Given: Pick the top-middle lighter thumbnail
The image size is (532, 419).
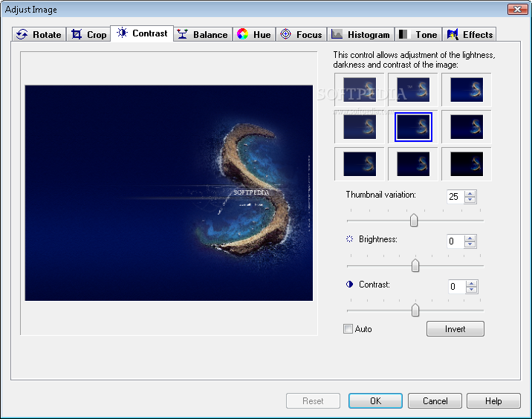Looking at the screenshot, I should [413, 90].
